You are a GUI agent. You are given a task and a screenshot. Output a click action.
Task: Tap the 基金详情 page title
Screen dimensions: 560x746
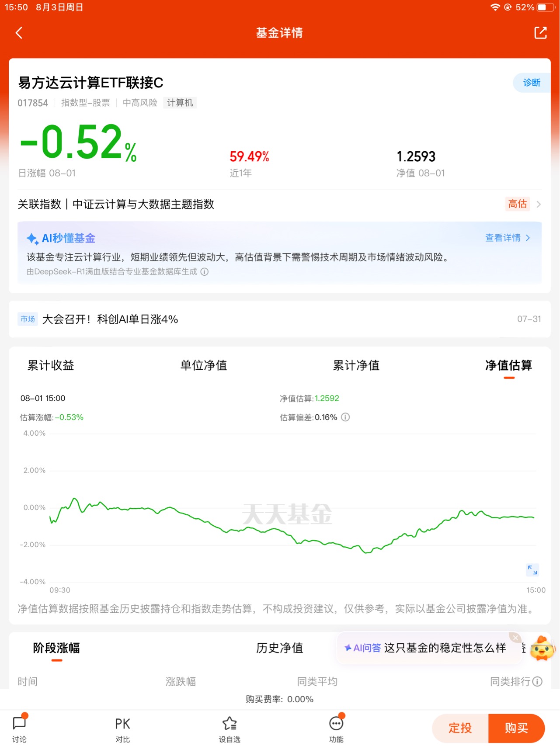click(279, 33)
